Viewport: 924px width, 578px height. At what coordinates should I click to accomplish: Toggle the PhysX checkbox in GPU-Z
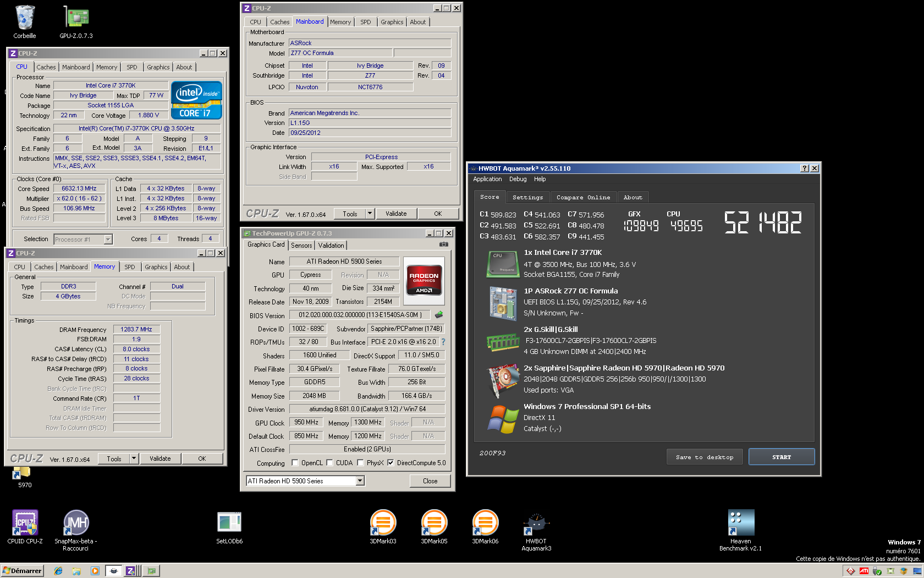[360, 463]
